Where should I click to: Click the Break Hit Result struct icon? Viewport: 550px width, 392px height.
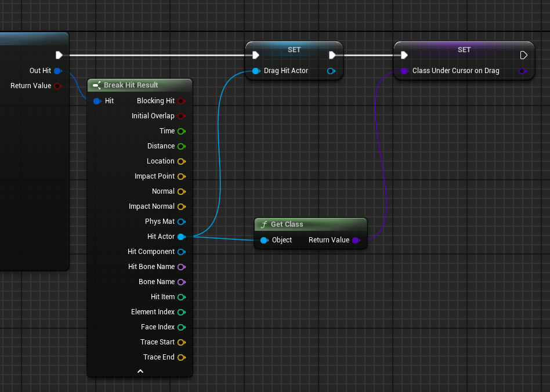click(97, 85)
